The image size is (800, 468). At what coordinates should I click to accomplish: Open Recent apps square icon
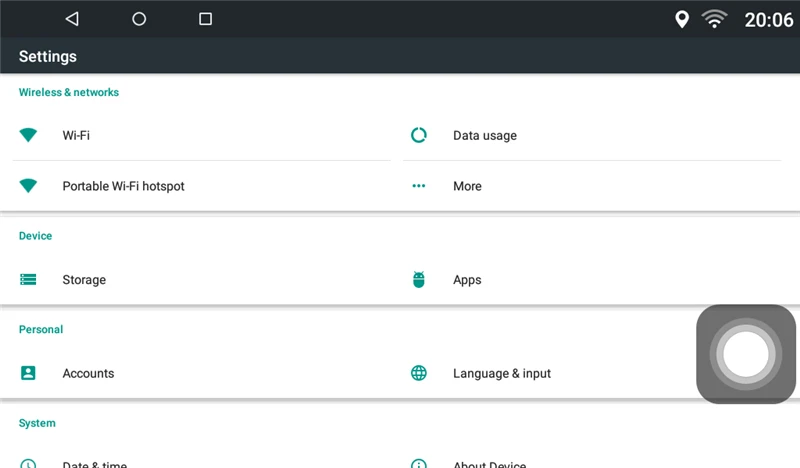tap(205, 19)
